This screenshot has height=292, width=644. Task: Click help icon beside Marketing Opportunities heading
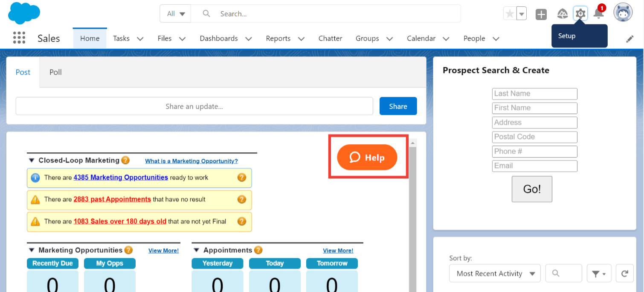128,250
